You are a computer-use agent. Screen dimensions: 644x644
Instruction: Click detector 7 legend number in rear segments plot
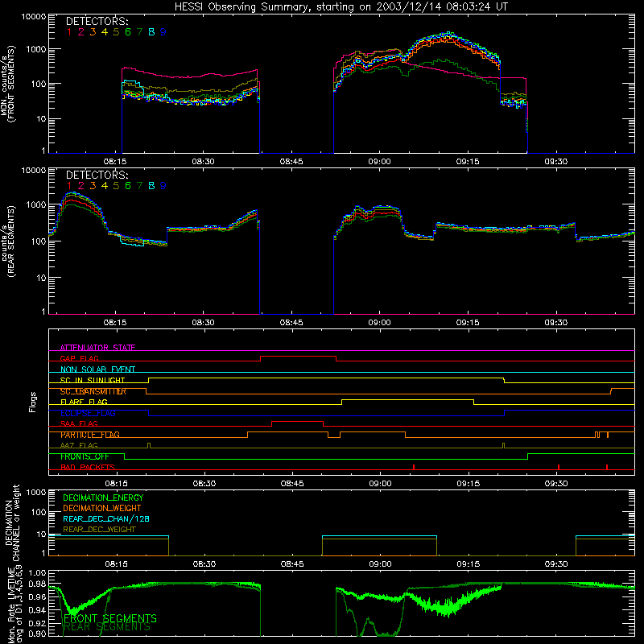(x=139, y=186)
